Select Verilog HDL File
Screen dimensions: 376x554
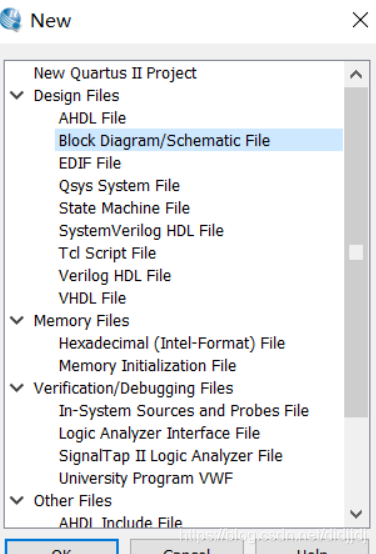tap(115, 276)
